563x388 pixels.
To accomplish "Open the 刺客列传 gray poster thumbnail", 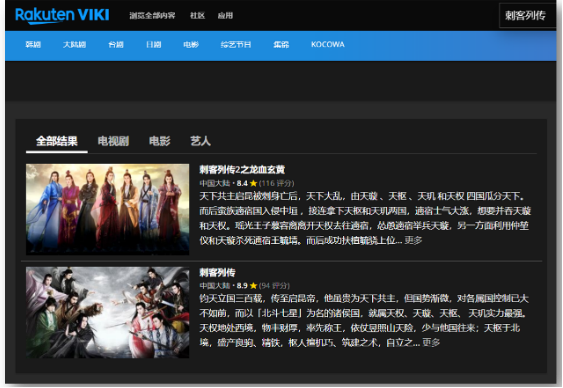I will click(107, 312).
